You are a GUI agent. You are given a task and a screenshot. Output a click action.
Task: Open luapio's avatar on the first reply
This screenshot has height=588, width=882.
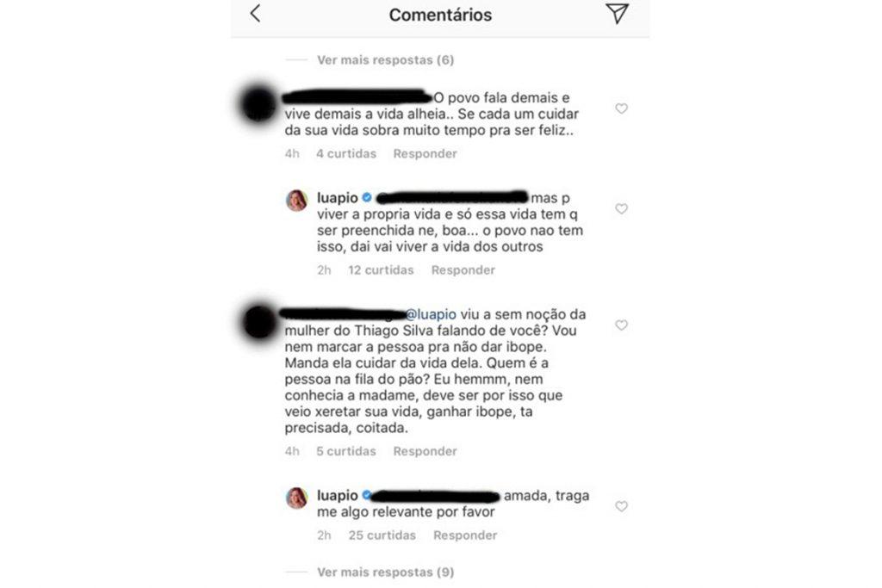pyautogui.click(x=297, y=200)
